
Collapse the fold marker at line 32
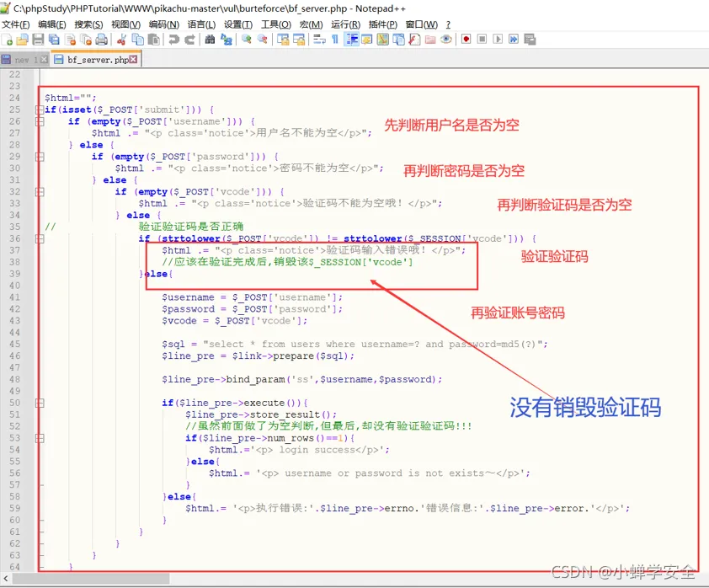point(40,192)
